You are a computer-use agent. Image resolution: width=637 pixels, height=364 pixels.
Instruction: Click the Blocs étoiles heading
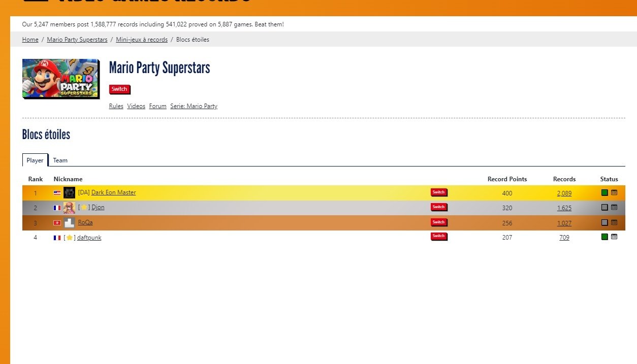(46, 135)
